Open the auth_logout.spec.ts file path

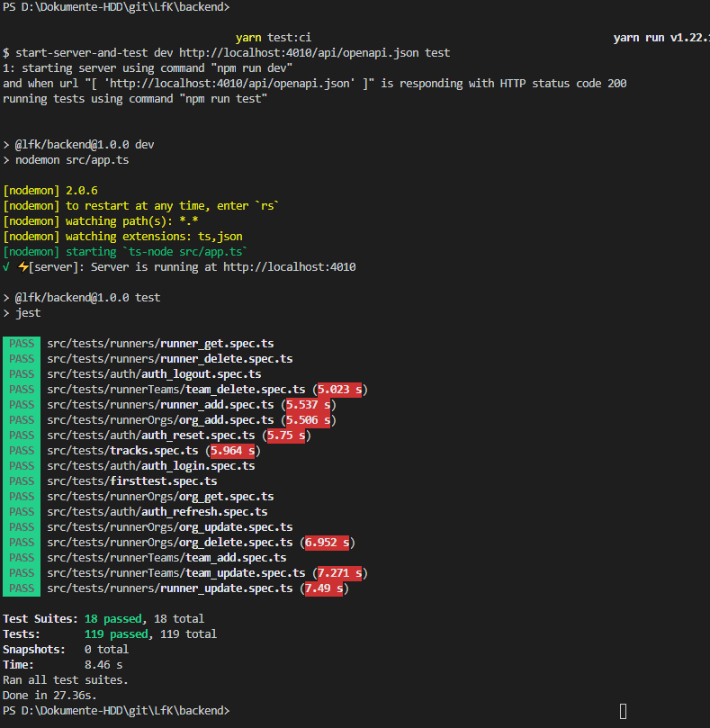tap(154, 374)
